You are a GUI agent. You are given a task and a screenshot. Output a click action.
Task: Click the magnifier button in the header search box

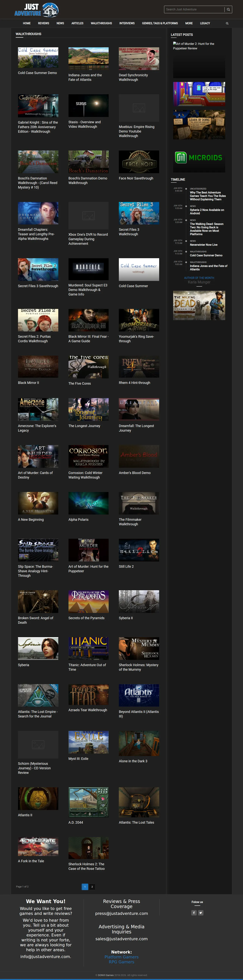pos(228,9)
